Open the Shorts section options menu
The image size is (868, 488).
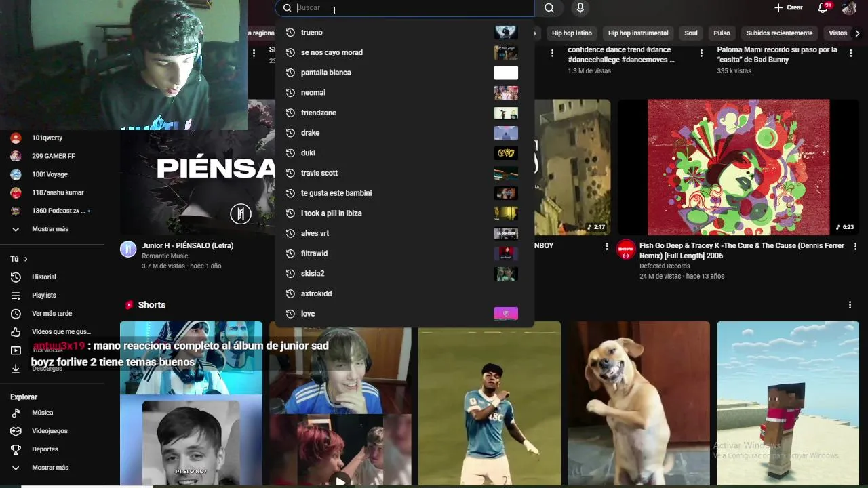pos(850,305)
